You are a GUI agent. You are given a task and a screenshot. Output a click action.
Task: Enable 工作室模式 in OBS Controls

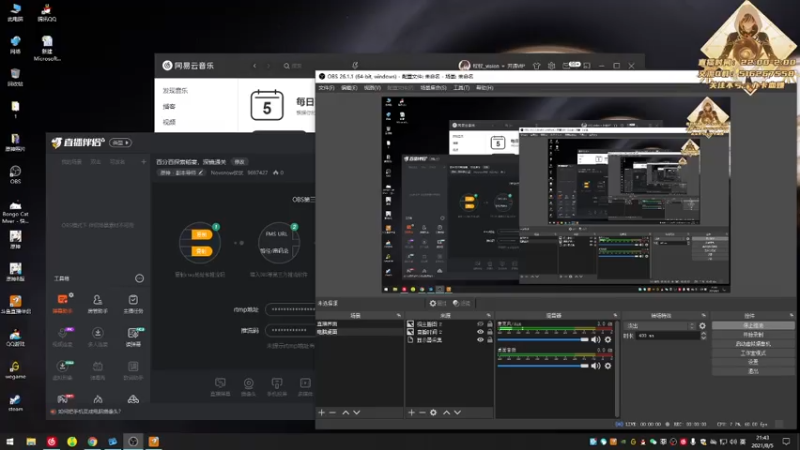click(753, 353)
